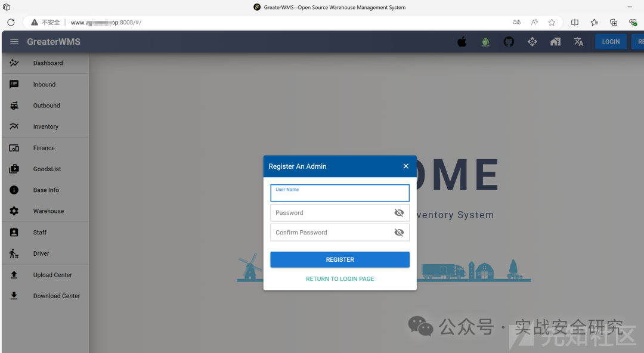
Task: Click the warehouse home icon in the header
Action: coord(555,42)
